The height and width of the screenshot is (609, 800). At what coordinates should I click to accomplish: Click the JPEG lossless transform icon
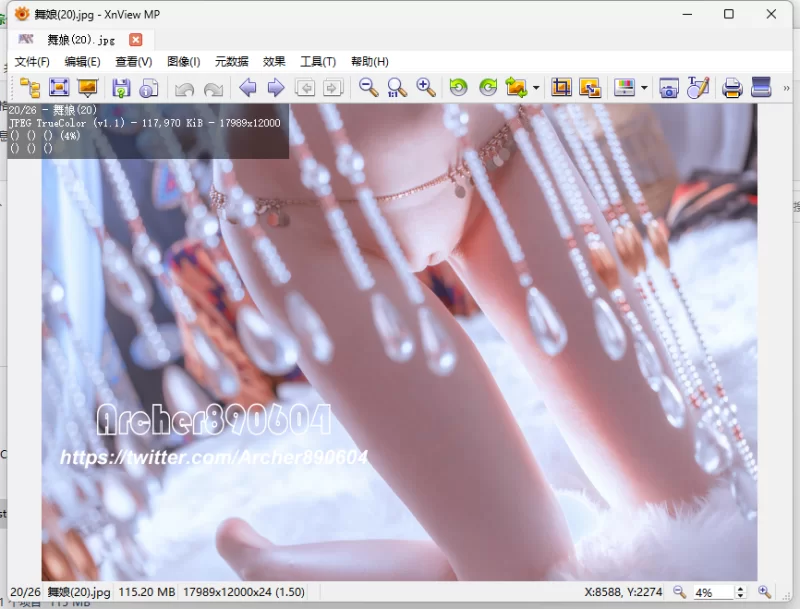click(516, 88)
